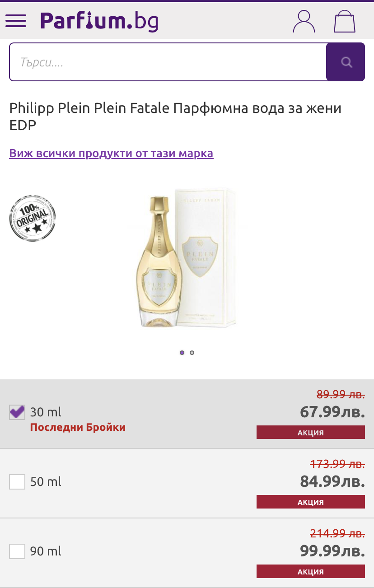Image resolution: width=374 pixels, height=588 pixels.
Task: Uncheck the 30 ml size option
Action: (17, 412)
